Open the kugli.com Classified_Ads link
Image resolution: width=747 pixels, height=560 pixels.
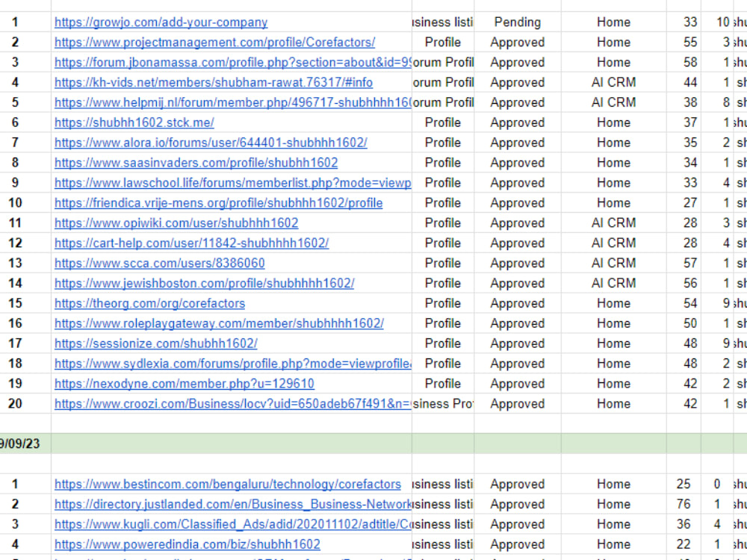pos(232,524)
